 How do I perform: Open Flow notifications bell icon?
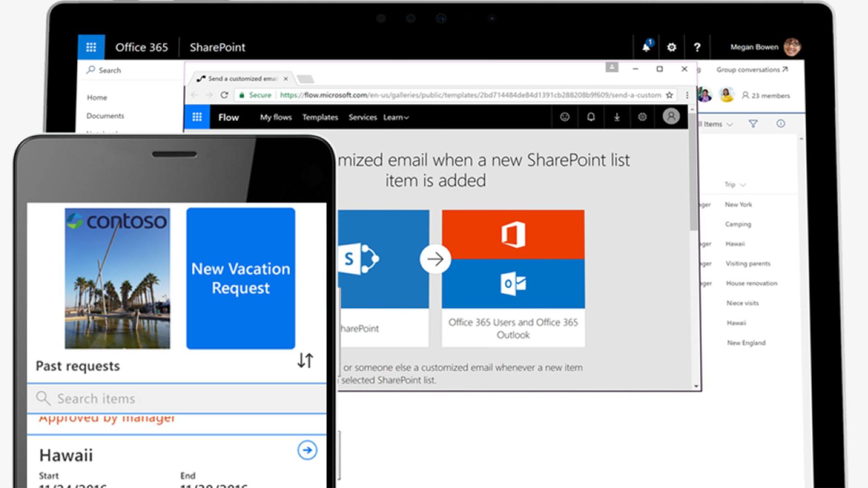[x=591, y=117]
